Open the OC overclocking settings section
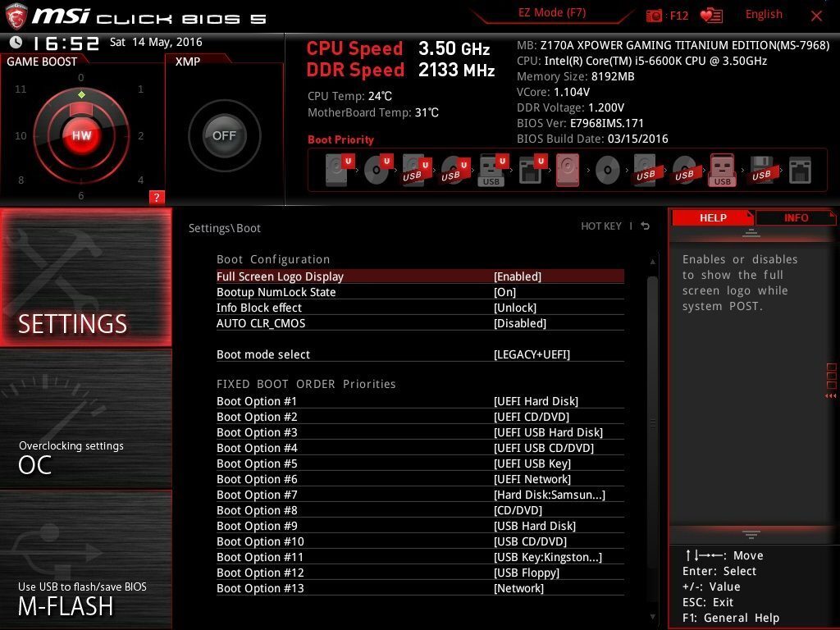This screenshot has height=630, width=840. tap(85, 419)
